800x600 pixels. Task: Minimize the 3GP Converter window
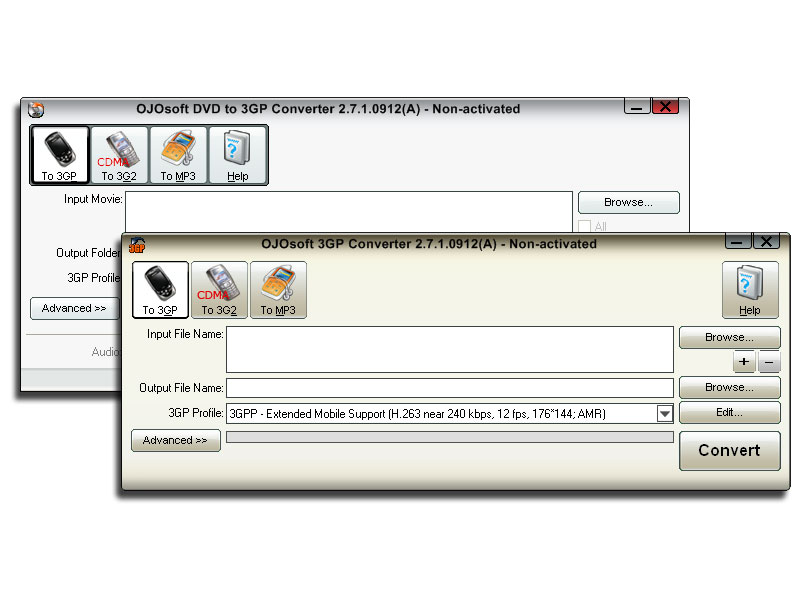point(738,242)
